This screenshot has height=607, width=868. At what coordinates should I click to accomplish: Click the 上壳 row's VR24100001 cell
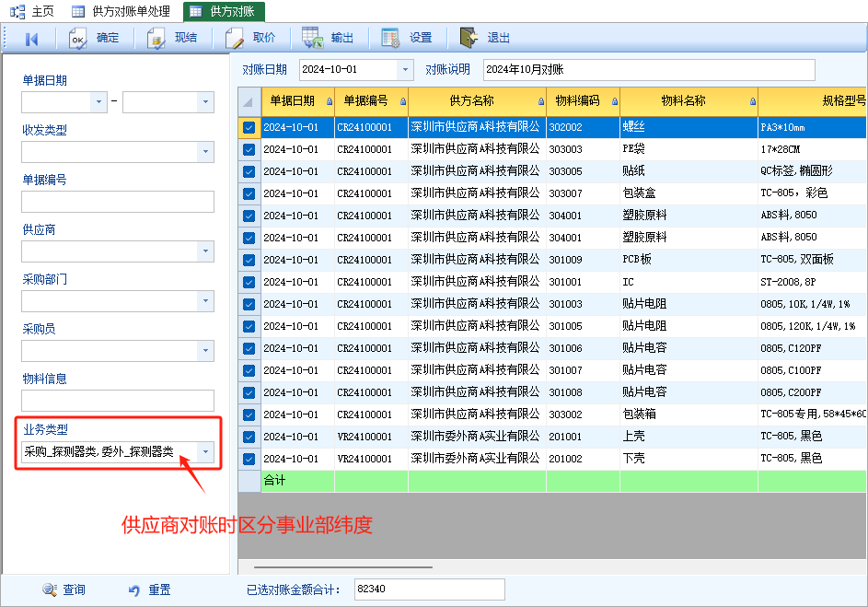coord(371,437)
